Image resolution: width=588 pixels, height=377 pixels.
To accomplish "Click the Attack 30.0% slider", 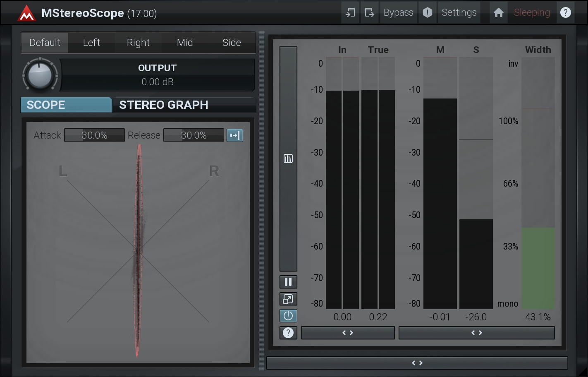I will [x=94, y=135].
